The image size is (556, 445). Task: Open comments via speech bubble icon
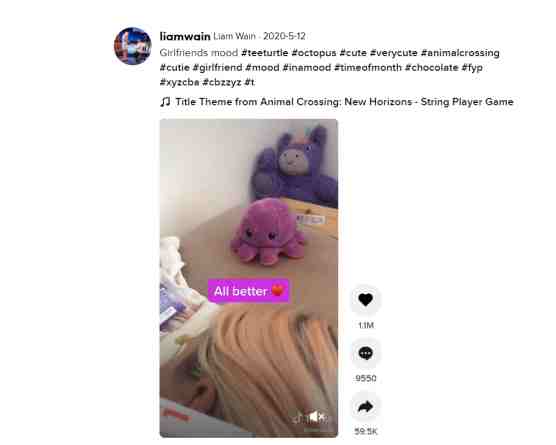click(366, 353)
